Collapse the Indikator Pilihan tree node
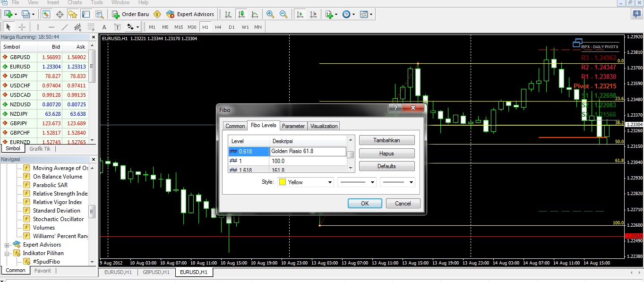 click(x=7, y=253)
